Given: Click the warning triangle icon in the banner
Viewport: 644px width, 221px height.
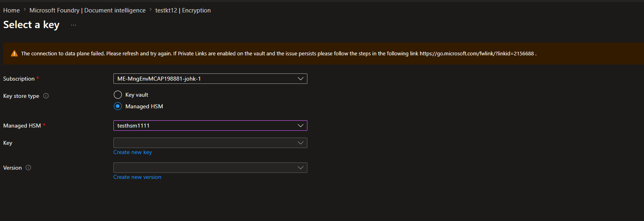Looking at the screenshot, I should (x=14, y=53).
